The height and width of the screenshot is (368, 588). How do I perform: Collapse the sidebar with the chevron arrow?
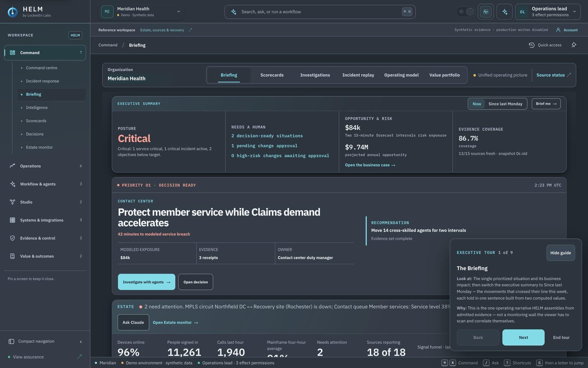[x=81, y=342]
